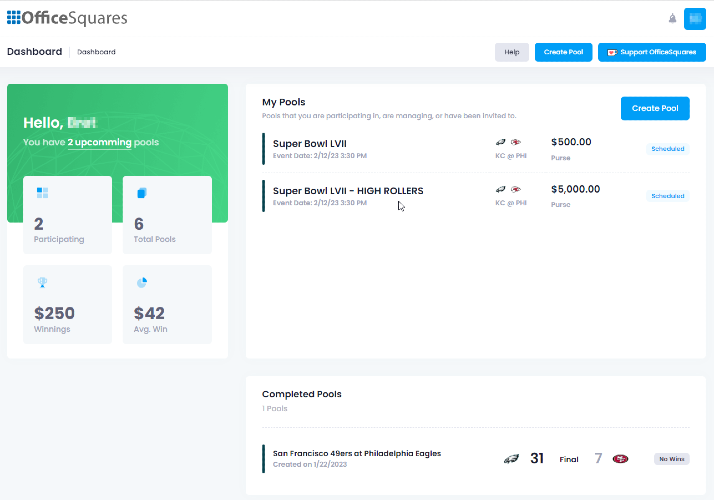Click the 'Completed Pools' heading
Screen dimensions: 714x500
click(301, 394)
